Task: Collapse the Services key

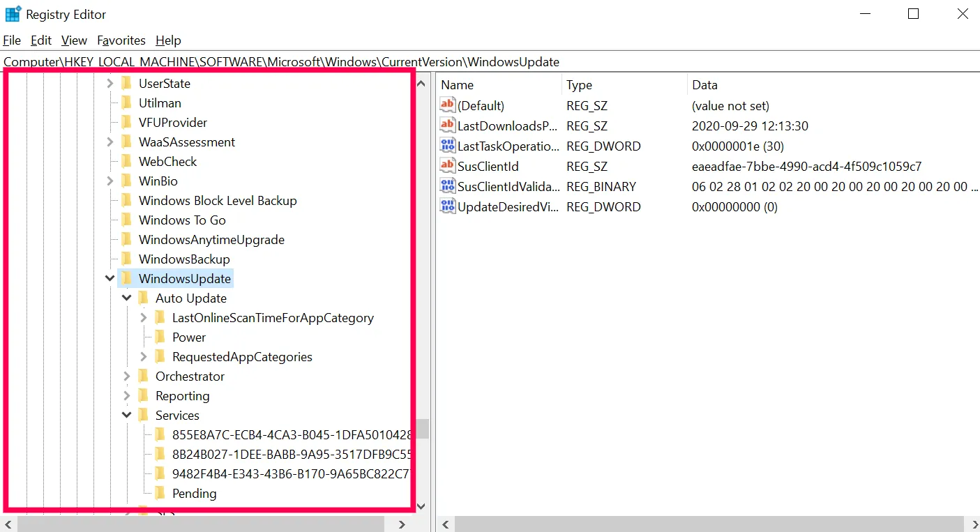Action: click(x=126, y=416)
